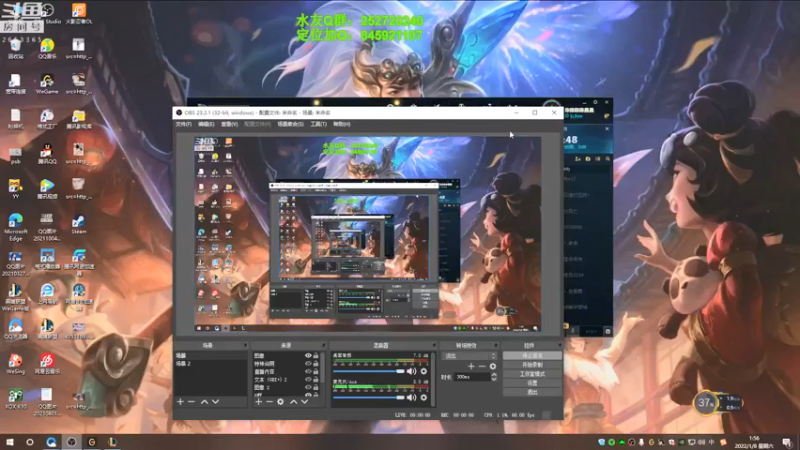Viewport: 800px width, 450px height.
Task: Remove scene transition with the minus icon
Action: click(482, 366)
